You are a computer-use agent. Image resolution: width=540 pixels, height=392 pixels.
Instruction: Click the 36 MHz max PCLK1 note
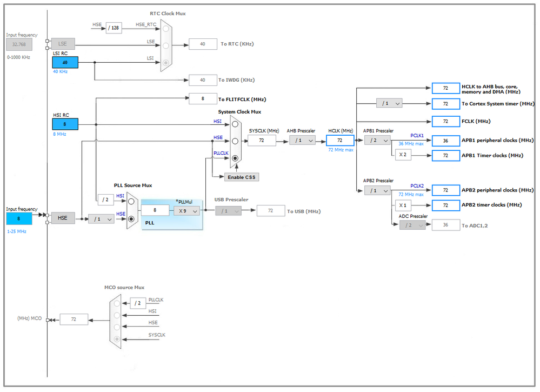point(411,144)
